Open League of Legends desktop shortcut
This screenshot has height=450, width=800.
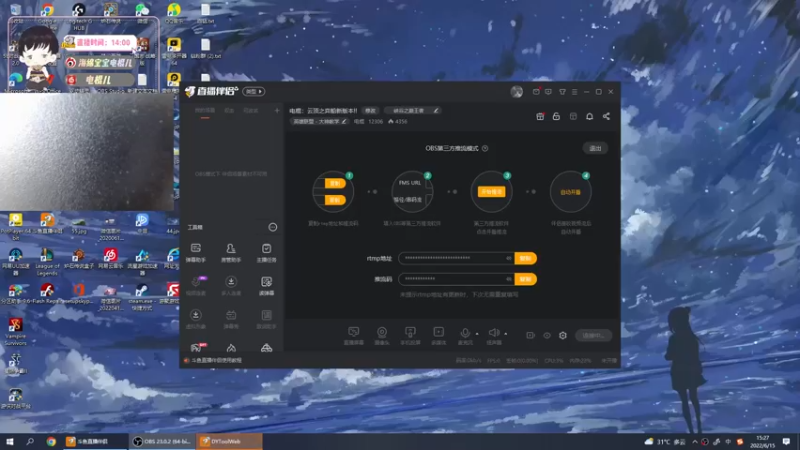[47, 262]
